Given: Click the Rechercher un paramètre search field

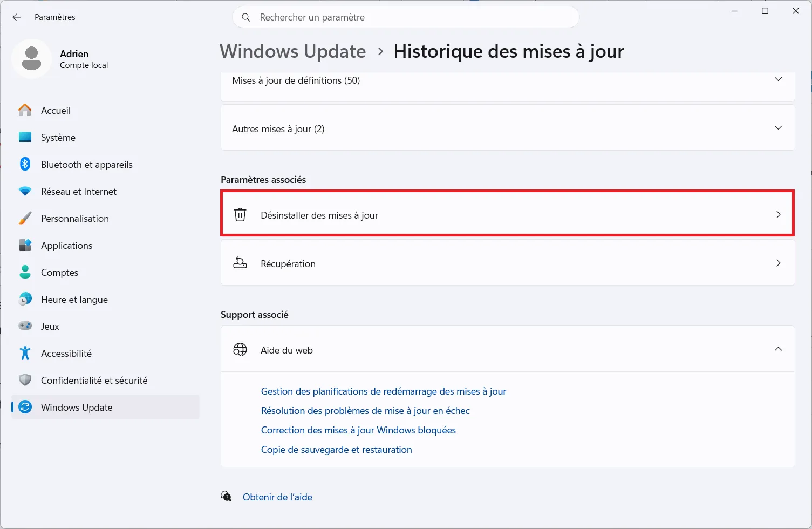Looking at the screenshot, I should point(406,17).
